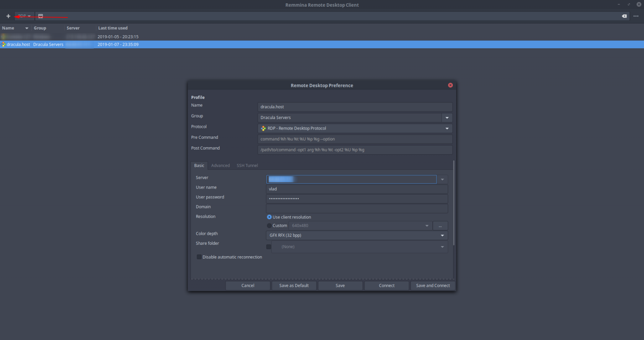Viewport: 644px width, 340px height.
Task: Expand the Group dropdown showing Dracula Servers
Action: 447,117
